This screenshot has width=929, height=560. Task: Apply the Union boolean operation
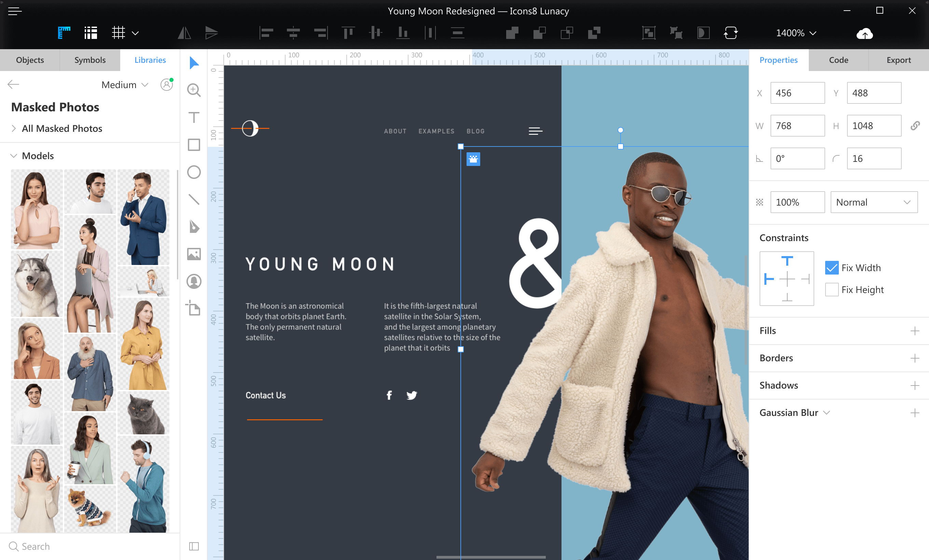click(512, 33)
